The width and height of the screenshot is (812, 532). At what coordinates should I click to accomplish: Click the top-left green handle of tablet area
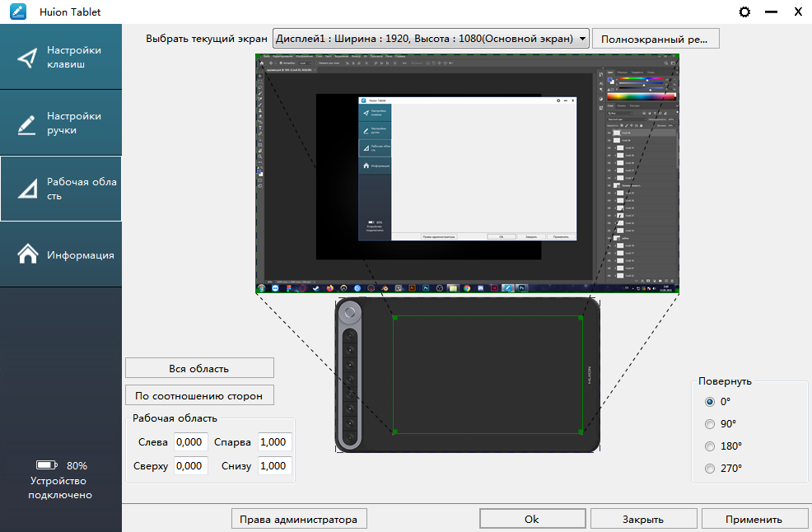click(394, 318)
